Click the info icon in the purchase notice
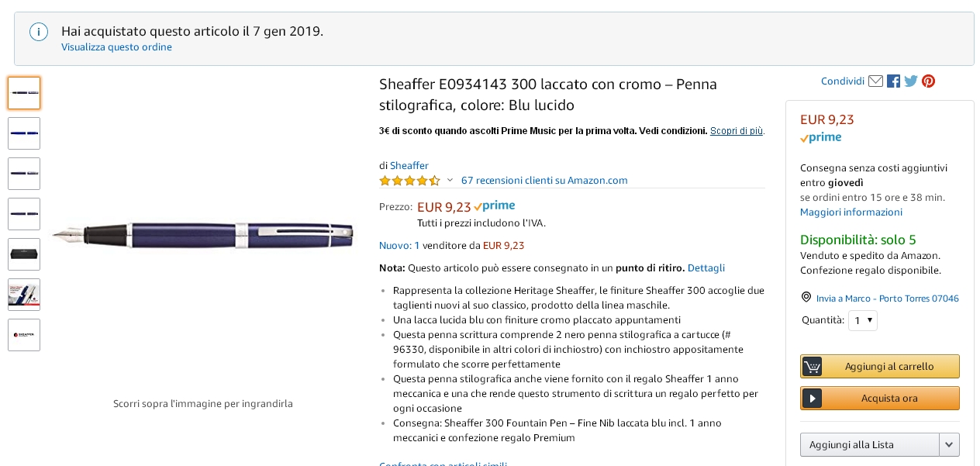980x466 pixels. tap(39, 32)
